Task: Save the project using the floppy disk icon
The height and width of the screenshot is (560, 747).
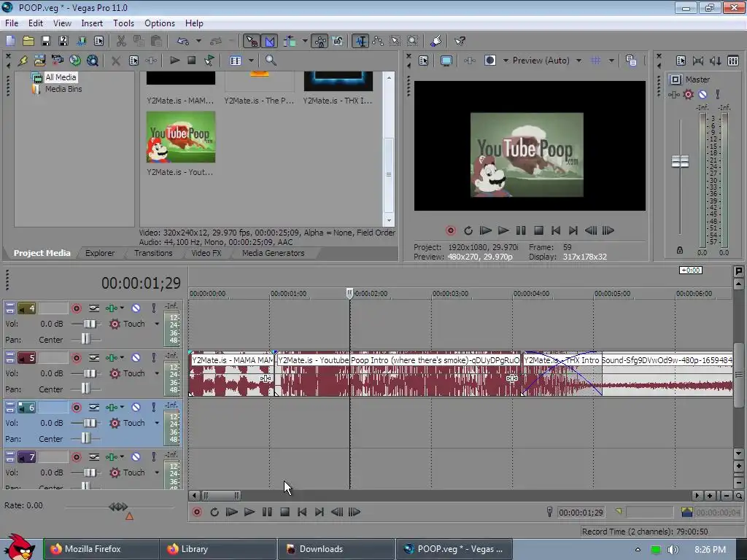Action: click(x=46, y=41)
